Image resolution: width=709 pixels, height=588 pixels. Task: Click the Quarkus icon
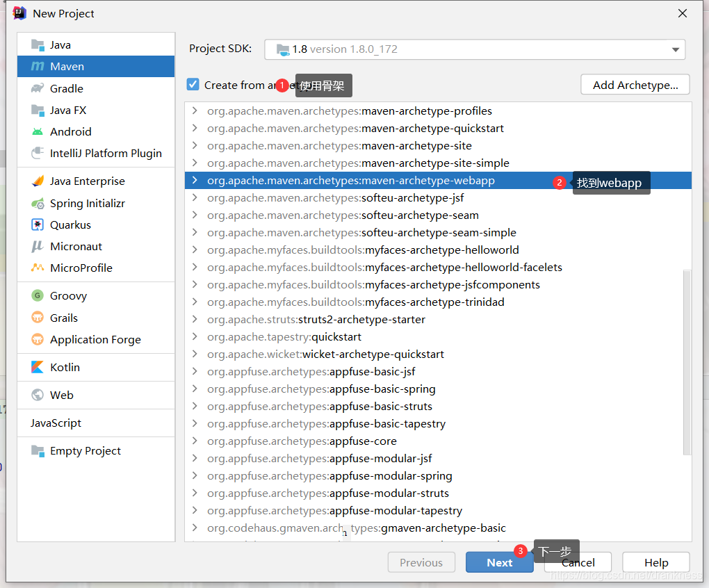[x=38, y=224]
